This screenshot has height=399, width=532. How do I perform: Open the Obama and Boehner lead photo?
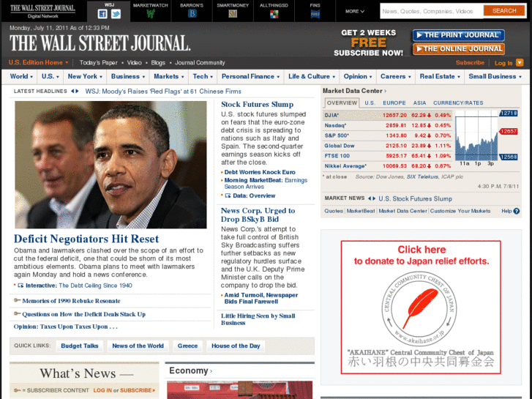pyautogui.click(x=110, y=165)
